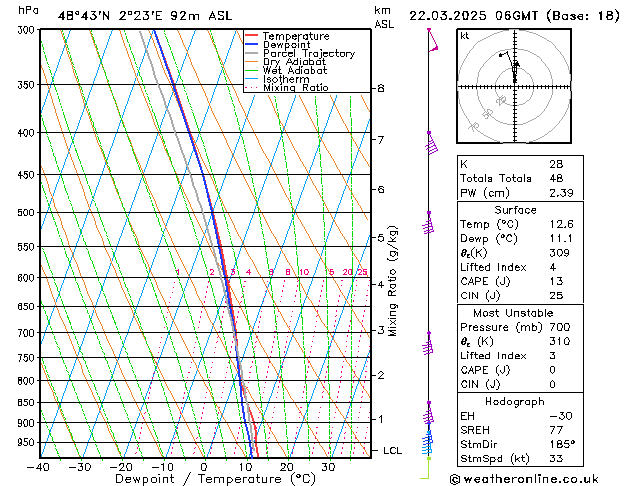Click the hodograph kt unit label
This screenshot has width=629, height=486.
pyautogui.click(x=465, y=36)
